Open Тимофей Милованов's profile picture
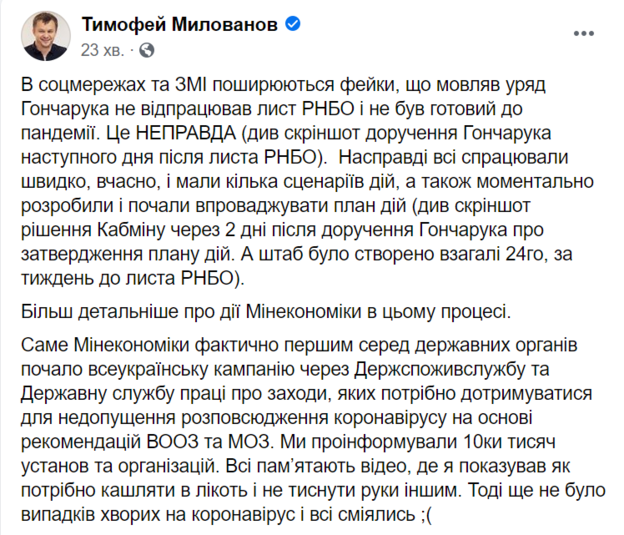 (x=43, y=35)
